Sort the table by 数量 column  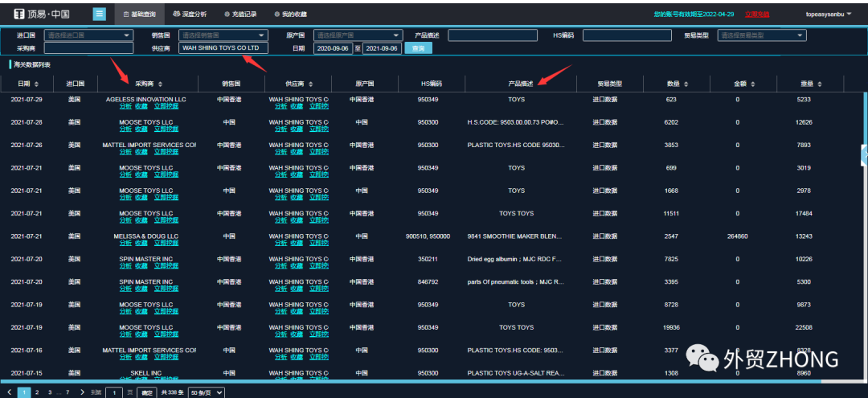(x=686, y=84)
